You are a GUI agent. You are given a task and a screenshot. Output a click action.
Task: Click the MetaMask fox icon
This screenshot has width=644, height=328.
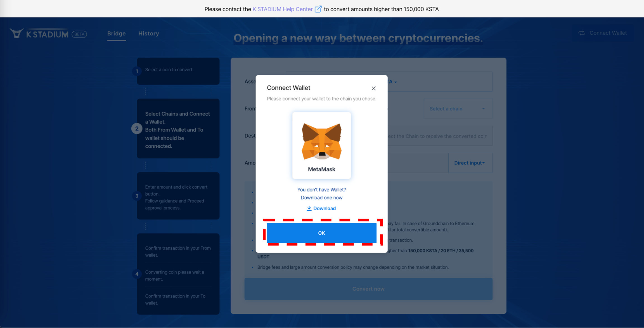coord(321,141)
